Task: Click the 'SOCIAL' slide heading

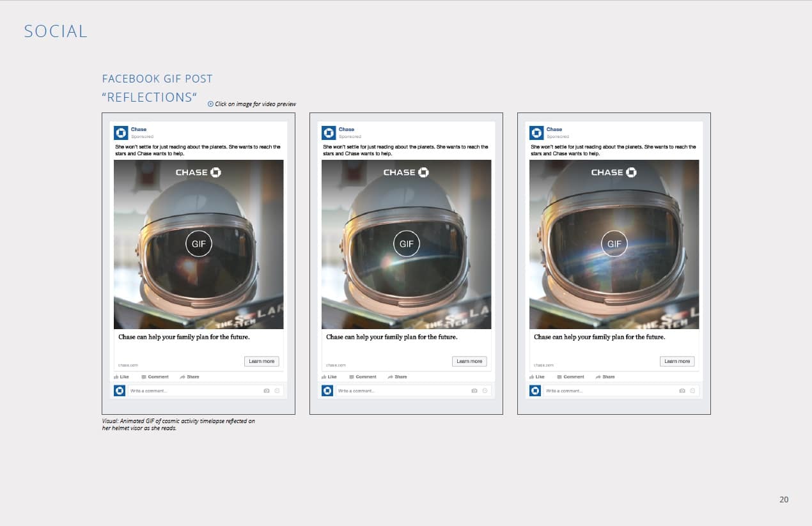Action: click(56, 31)
